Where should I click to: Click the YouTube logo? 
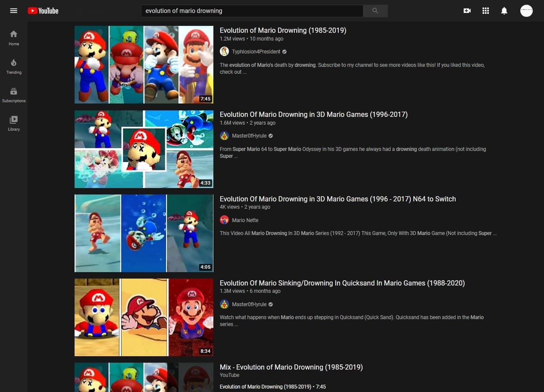click(x=43, y=11)
